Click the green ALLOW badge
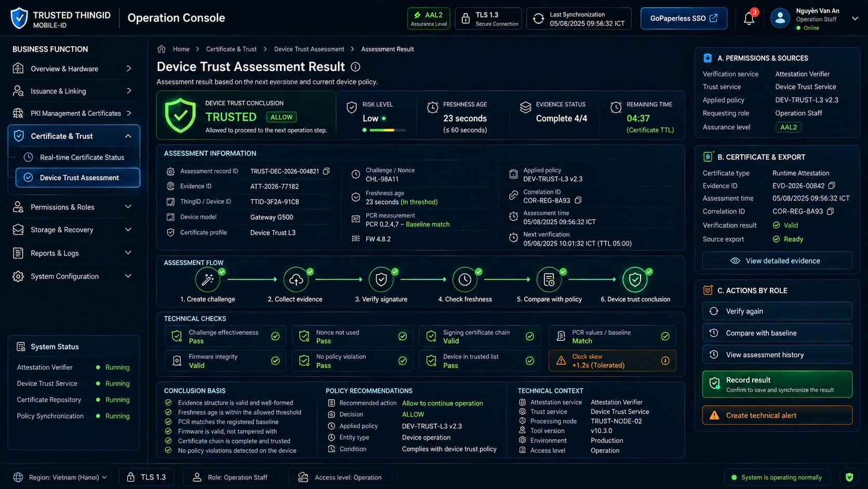The width and height of the screenshot is (868, 489). click(281, 117)
